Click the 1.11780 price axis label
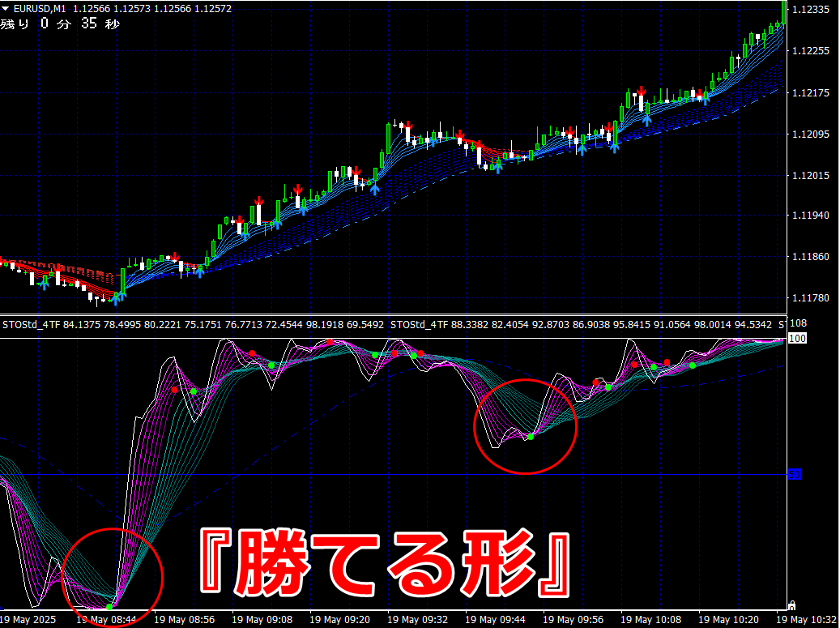This screenshot has width=840, height=628. (811, 298)
